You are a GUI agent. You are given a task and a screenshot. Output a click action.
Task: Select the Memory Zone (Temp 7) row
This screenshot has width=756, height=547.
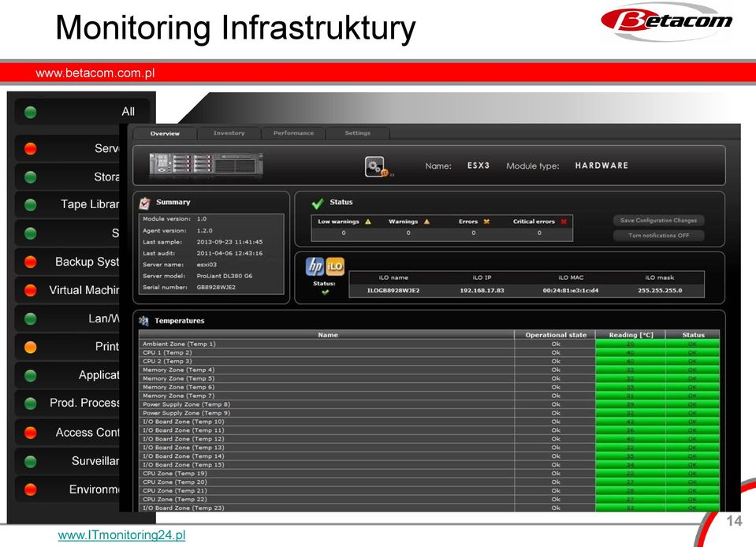click(429, 396)
